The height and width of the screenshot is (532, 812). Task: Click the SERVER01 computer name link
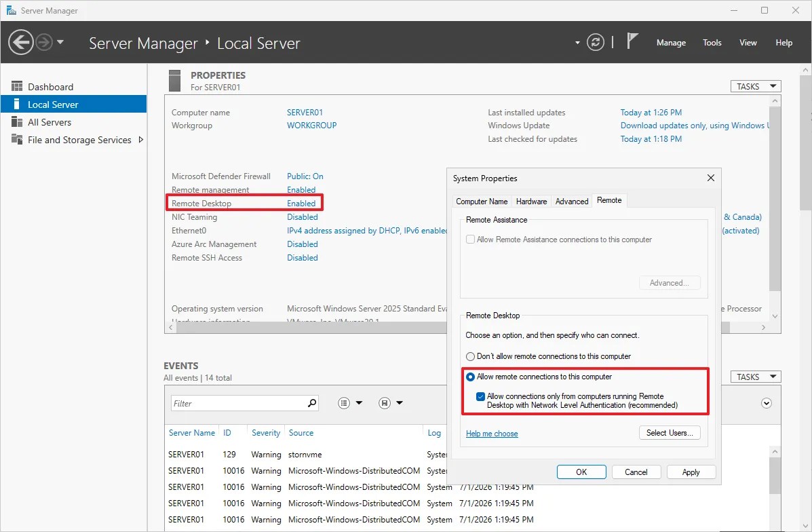click(305, 113)
